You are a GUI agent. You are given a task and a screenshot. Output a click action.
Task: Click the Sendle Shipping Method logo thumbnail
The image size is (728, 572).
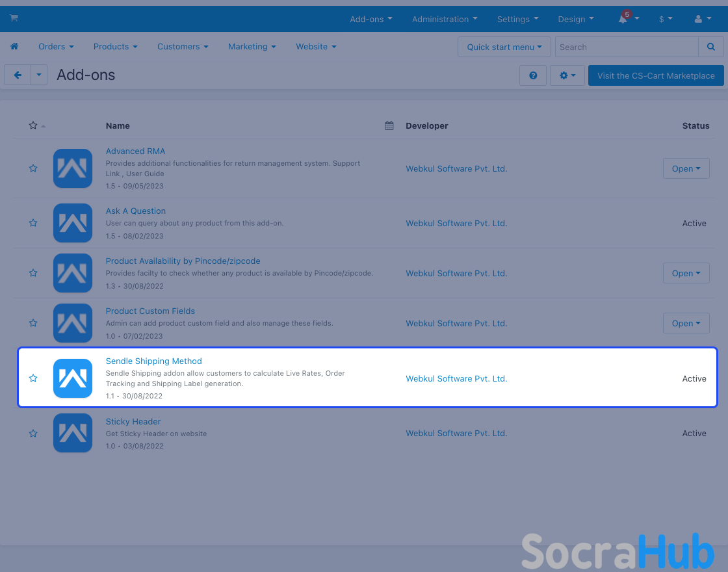coord(73,378)
